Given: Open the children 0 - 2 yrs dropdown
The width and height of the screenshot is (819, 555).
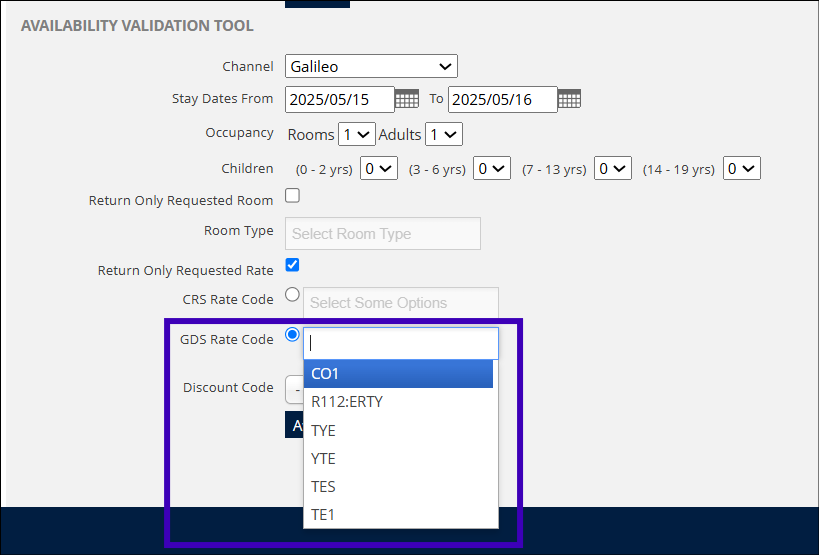Looking at the screenshot, I should 379,168.
